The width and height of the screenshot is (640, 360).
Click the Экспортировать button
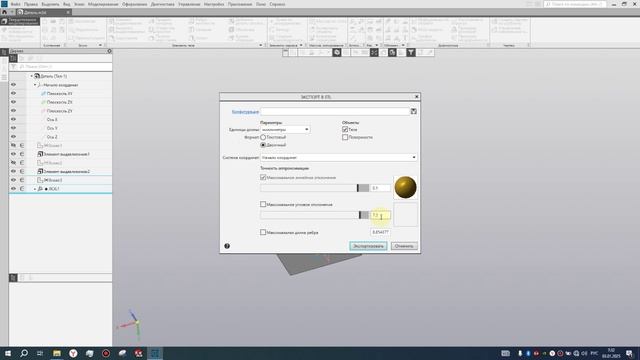pos(368,246)
